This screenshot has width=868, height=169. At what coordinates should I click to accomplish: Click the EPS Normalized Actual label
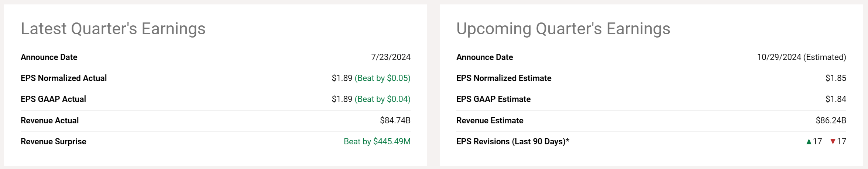click(64, 78)
